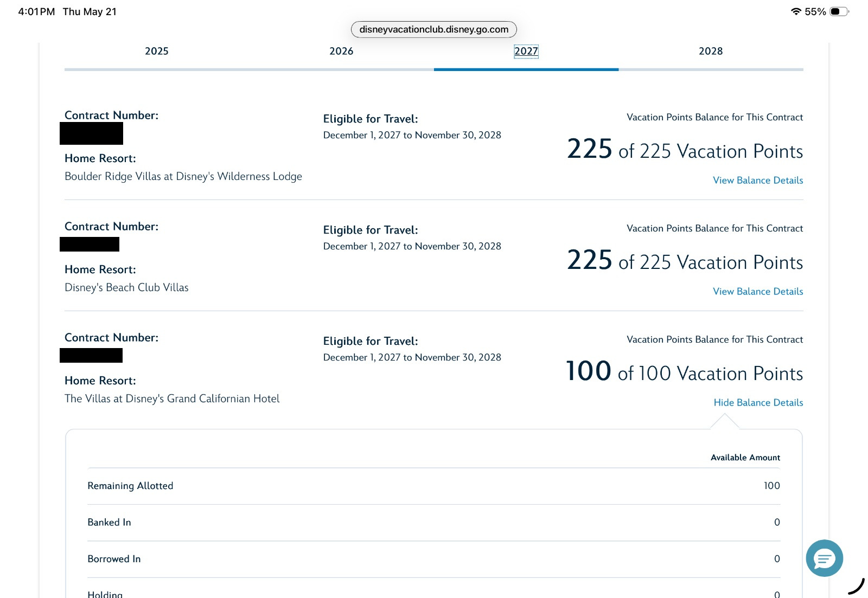This screenshot has width=868, height=598.
Task: Click the Grand Californian contract's Eligible for Travel dates
Action: 412,357
